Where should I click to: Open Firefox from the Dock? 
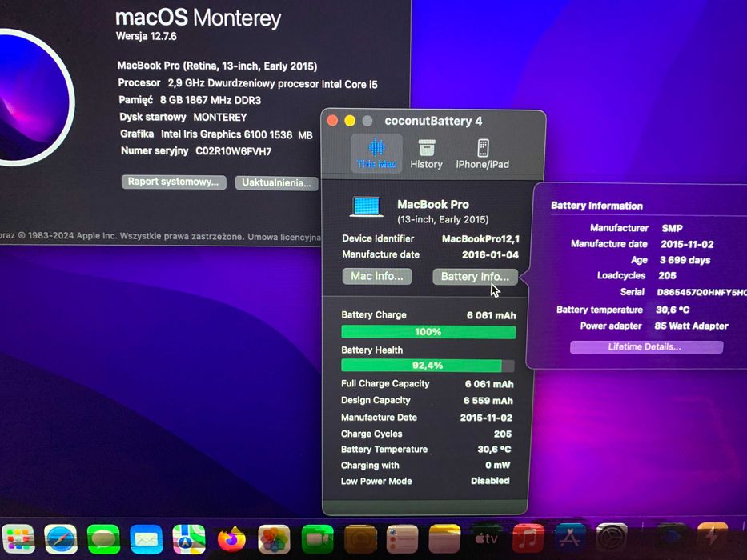click(231, 538)
